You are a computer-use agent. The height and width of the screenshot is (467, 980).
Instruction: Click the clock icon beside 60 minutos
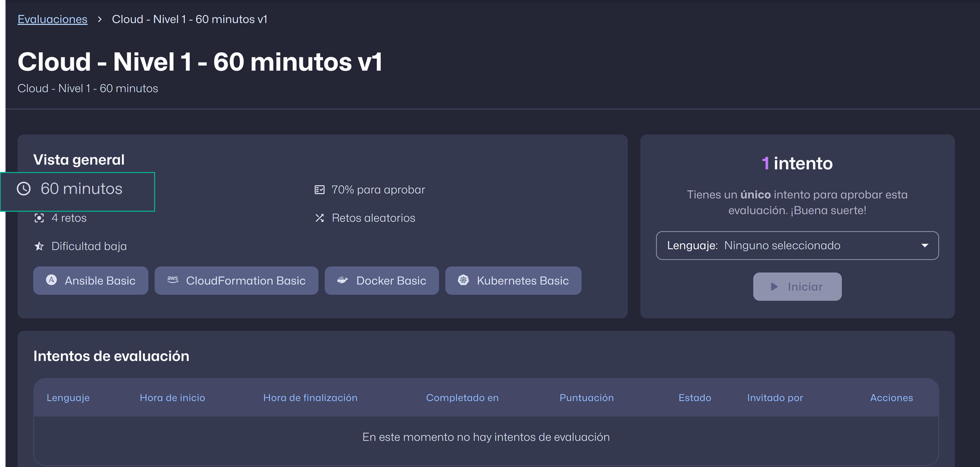(24, 188)
